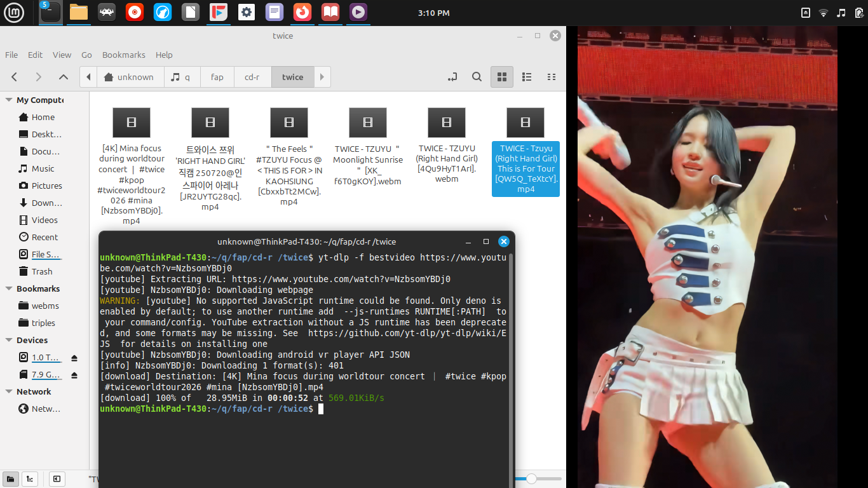Hide the sidebar
The width and height of the screenshot is (868, 488).
(57, 479)
